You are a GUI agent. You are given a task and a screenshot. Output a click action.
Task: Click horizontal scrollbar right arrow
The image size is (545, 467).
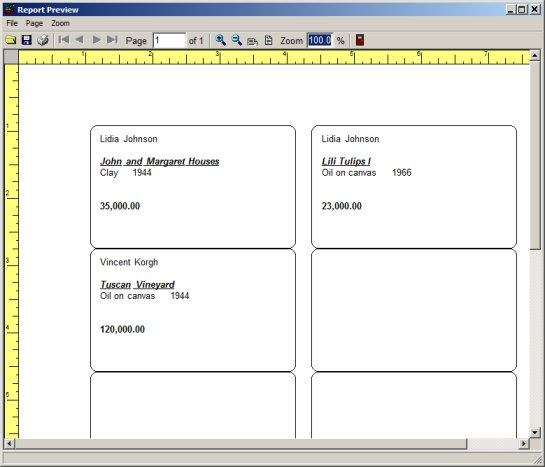tap(523, 443)
